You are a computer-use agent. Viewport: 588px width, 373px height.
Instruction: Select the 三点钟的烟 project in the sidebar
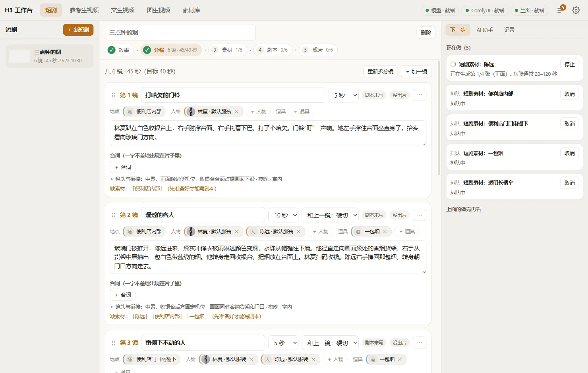pyautogui.click(x=49, y=56)
